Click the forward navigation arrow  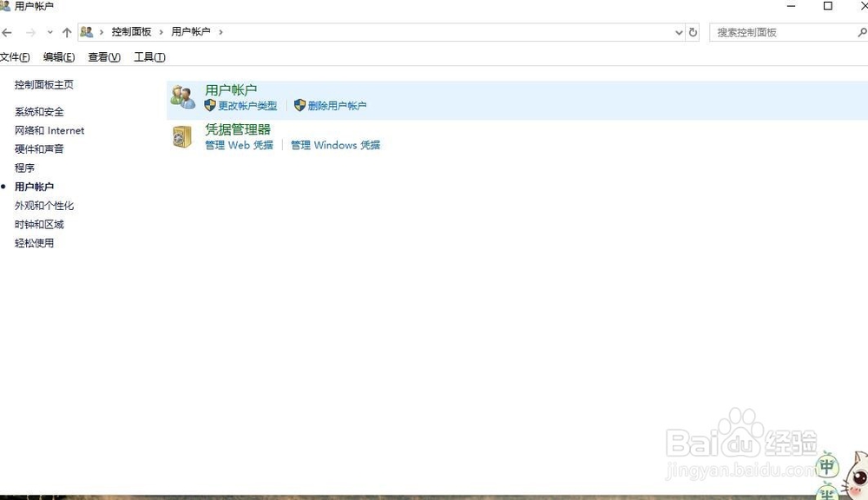30,32
